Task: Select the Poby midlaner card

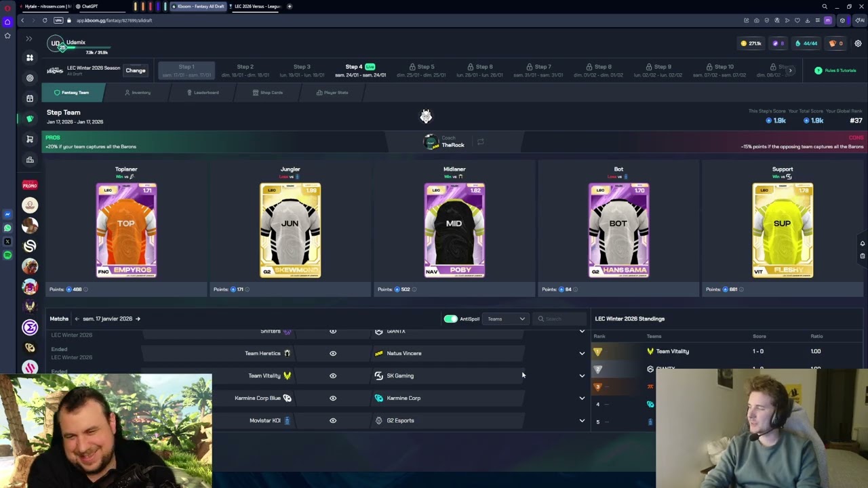Action: click(454, 230)
